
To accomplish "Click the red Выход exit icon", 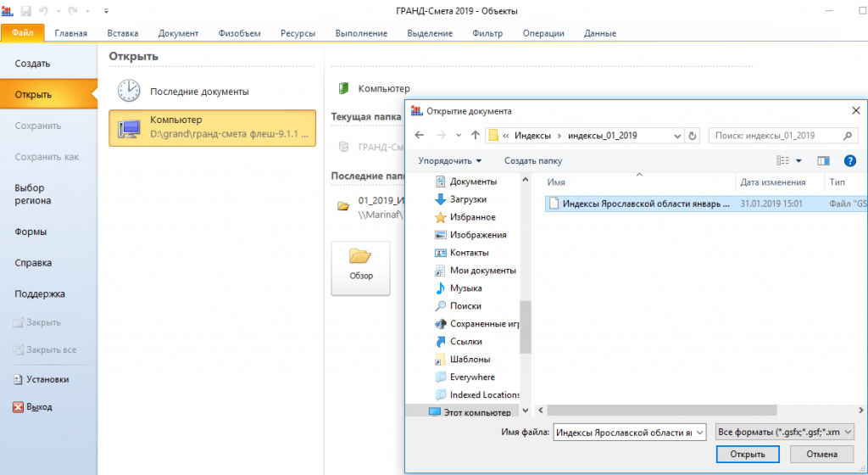I will point(19,407).
